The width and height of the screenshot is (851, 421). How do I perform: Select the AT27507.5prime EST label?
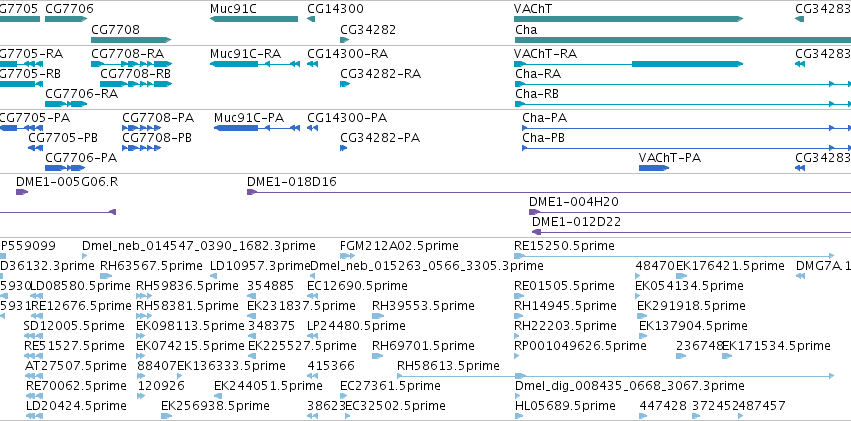(x=75, y=366)
